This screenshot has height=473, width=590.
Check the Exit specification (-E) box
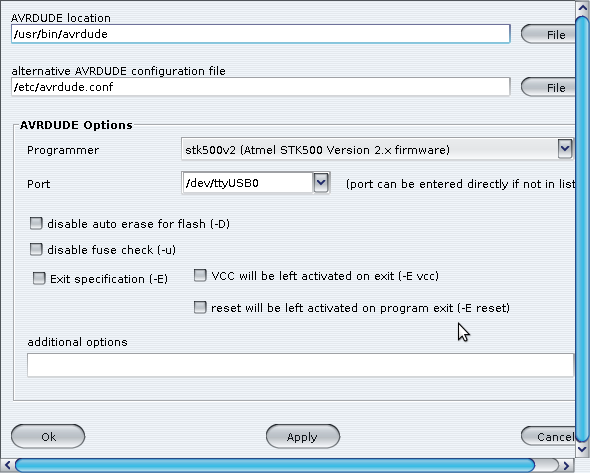pyautogui.click(x=39, y=278)
